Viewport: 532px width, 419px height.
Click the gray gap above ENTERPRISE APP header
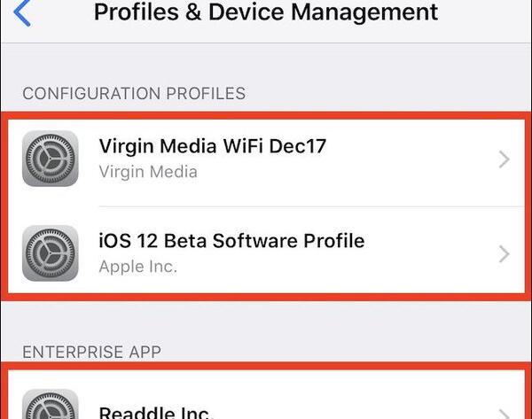pyautogui.click(x=266, y=322)
